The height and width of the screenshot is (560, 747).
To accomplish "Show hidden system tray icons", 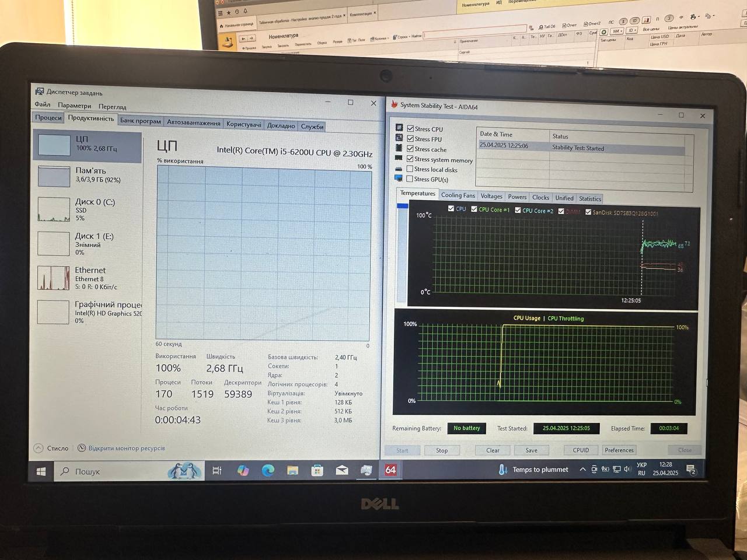I will click(x=582, y=469).
